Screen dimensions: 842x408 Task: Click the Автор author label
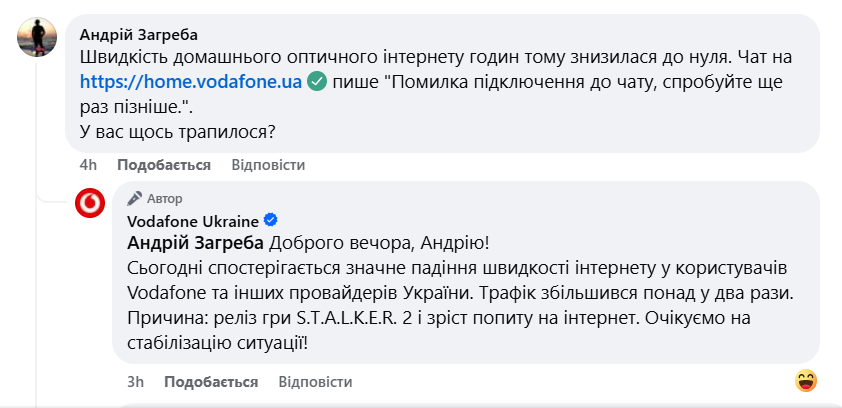coord(165,199)
